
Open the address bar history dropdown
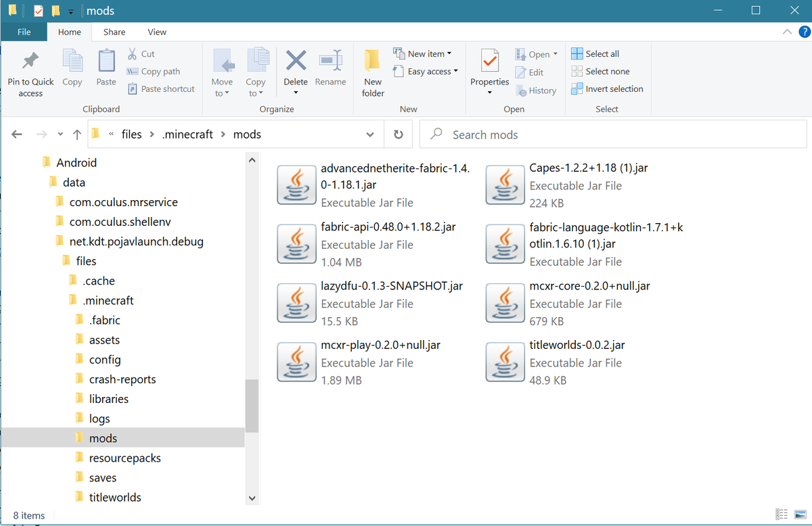(x=370, y=135)
